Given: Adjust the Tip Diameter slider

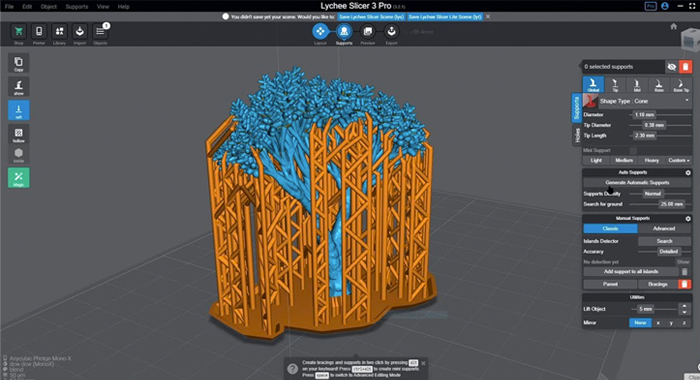Looking at the screenshot, I should (x=661, y=125).
